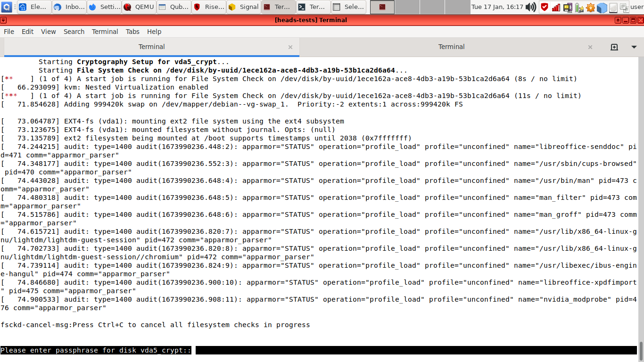The width and height of the screenshot is (644, 362).
Task: Open a new terminal tab with the plus icon
Action: pyautogui.click(x=614, y=47)
